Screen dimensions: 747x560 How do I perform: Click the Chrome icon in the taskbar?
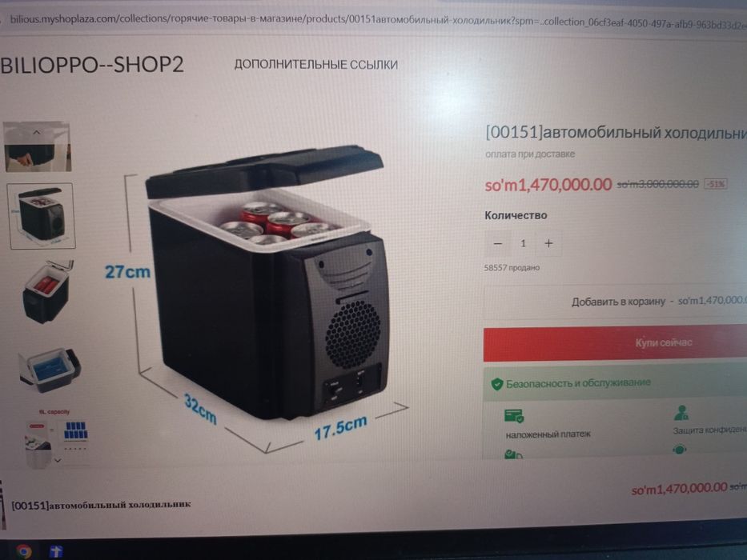(x=23, y=551)
